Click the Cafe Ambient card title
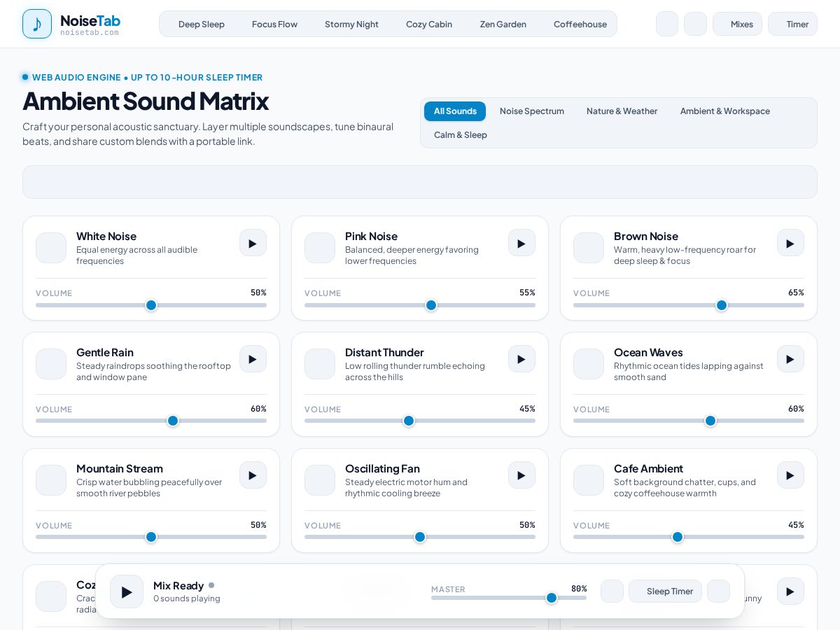Screen dimensions: 840x630 click(648, 468)
